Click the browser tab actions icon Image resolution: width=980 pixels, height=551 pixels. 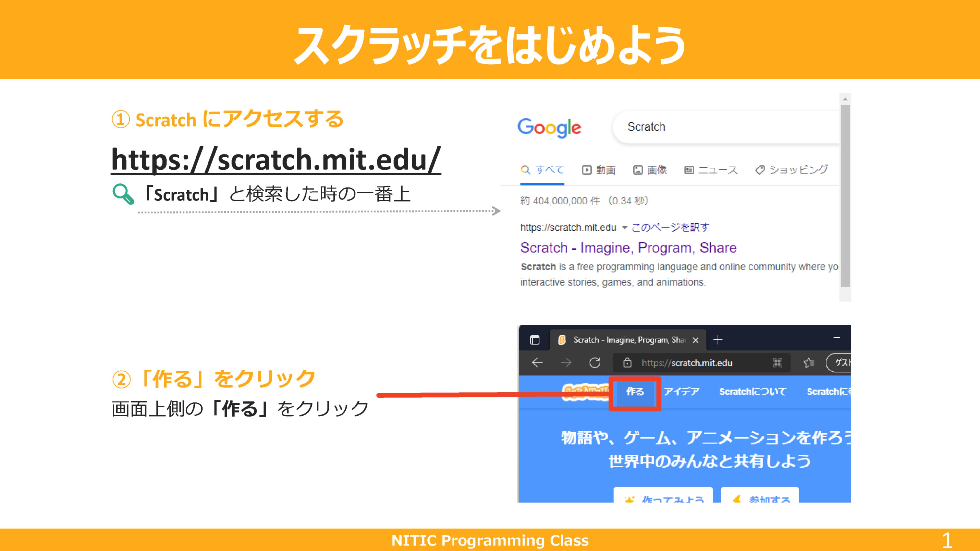(535, 340)
